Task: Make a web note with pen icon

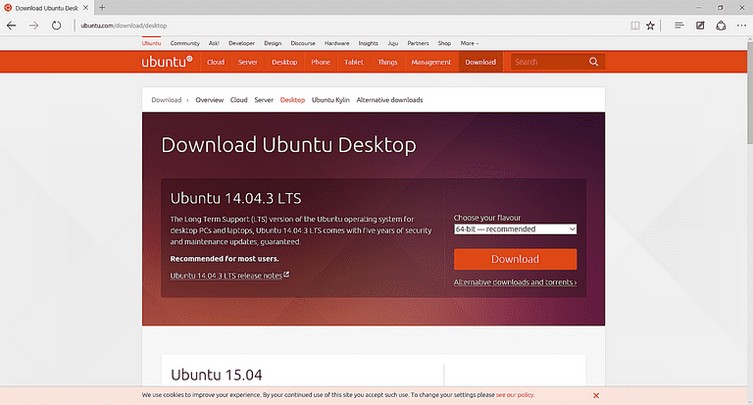Action: 700,25
